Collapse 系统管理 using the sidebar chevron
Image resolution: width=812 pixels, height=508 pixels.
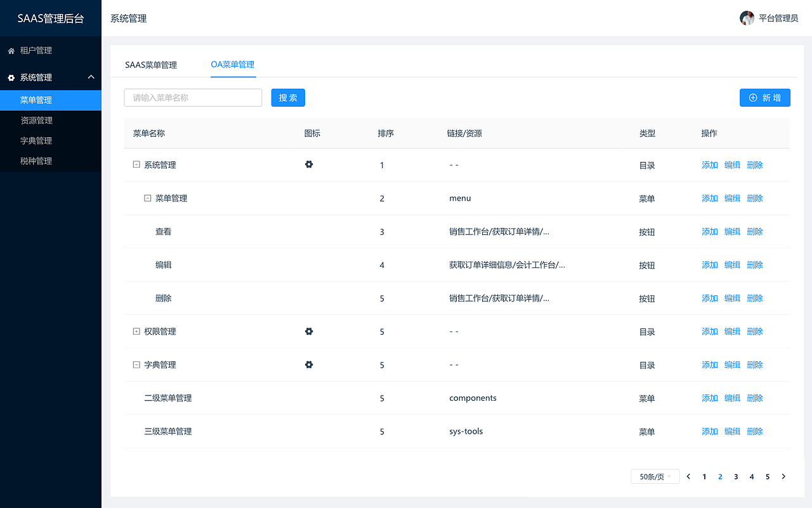click(91, 77)
